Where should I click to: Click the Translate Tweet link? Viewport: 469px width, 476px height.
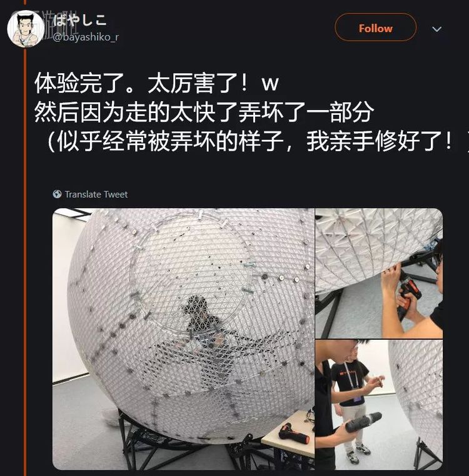tap(96, 194)
